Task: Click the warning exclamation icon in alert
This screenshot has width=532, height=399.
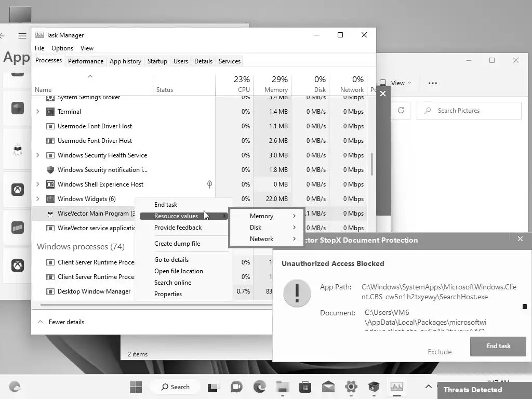Action: (x=297, y=293)
